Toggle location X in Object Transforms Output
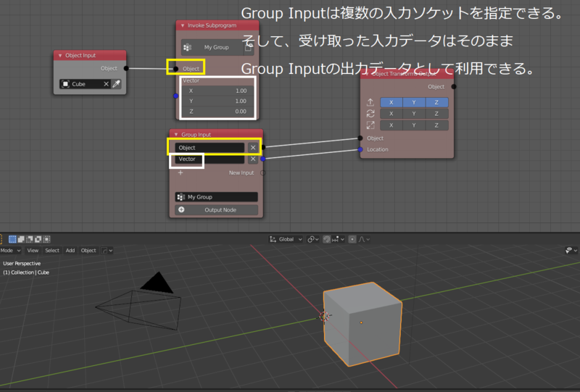Screen dimensions: 580x392 coord(391,102)
